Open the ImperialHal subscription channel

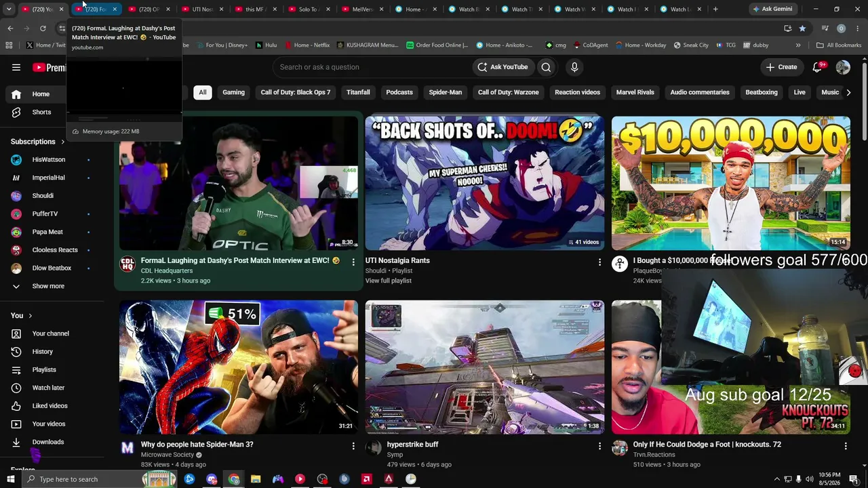pos(49,178)
